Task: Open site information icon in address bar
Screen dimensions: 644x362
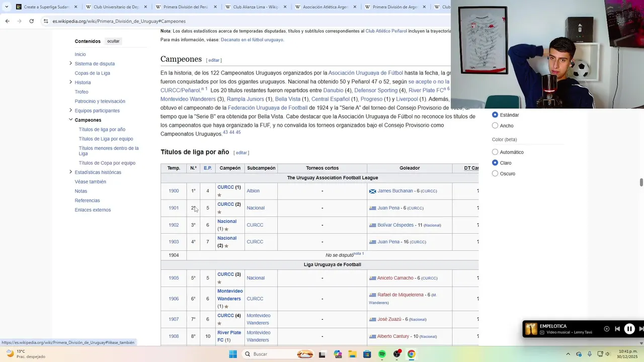Action: point(46,21)
